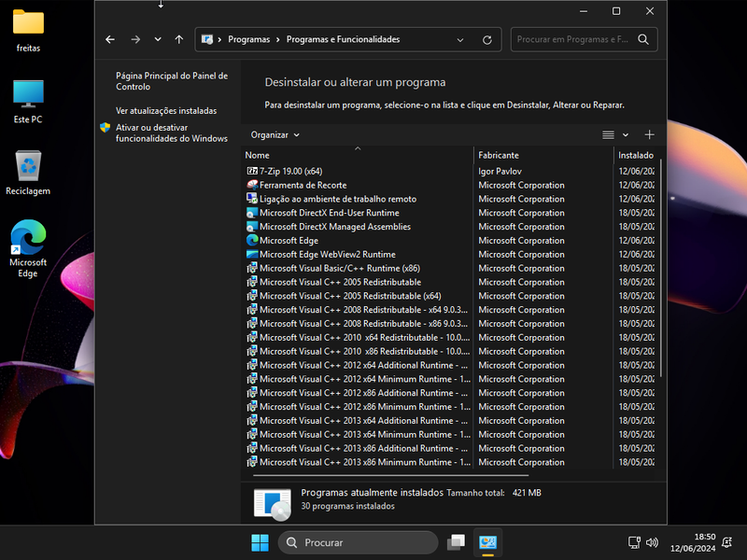Sort list by Fabricante column header

pyautogui.click(x=543, y=155)
